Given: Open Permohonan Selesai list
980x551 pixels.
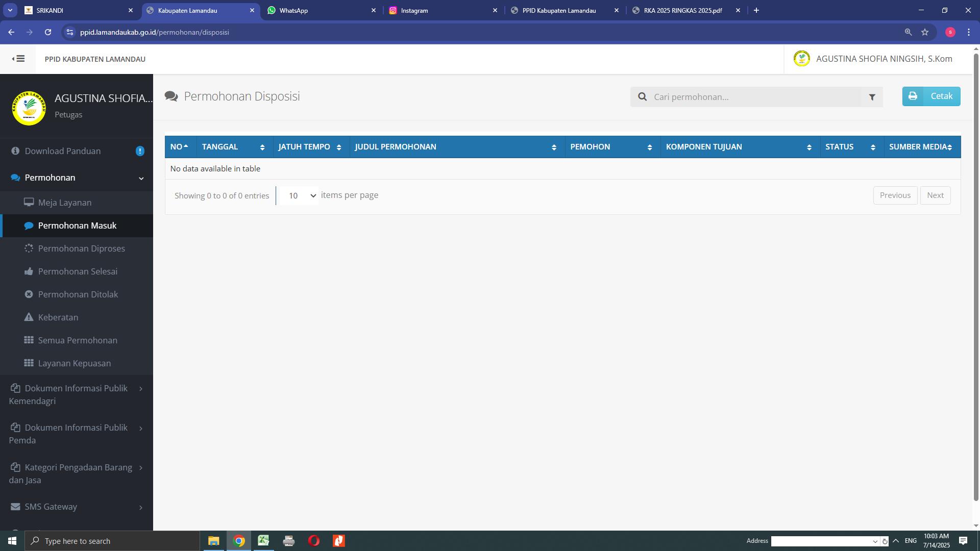Looking at the screenshot, I should tap(77, 271).
